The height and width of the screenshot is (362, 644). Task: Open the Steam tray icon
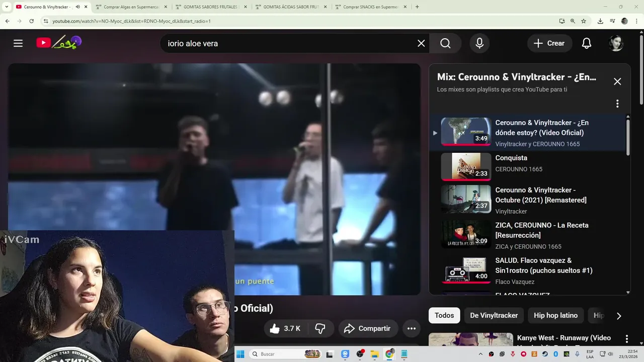[x=545, y=354]
